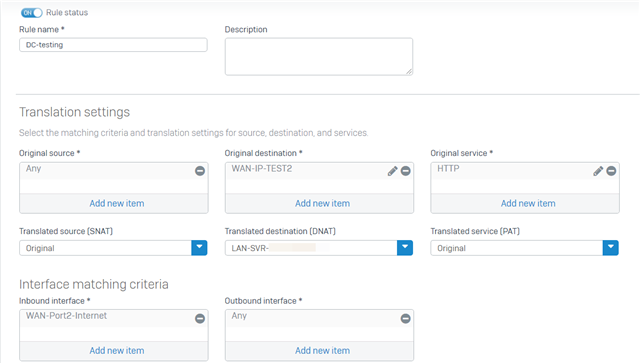Add new item to Original source
This screenshot has height=363, width=640.
point(117,203)
